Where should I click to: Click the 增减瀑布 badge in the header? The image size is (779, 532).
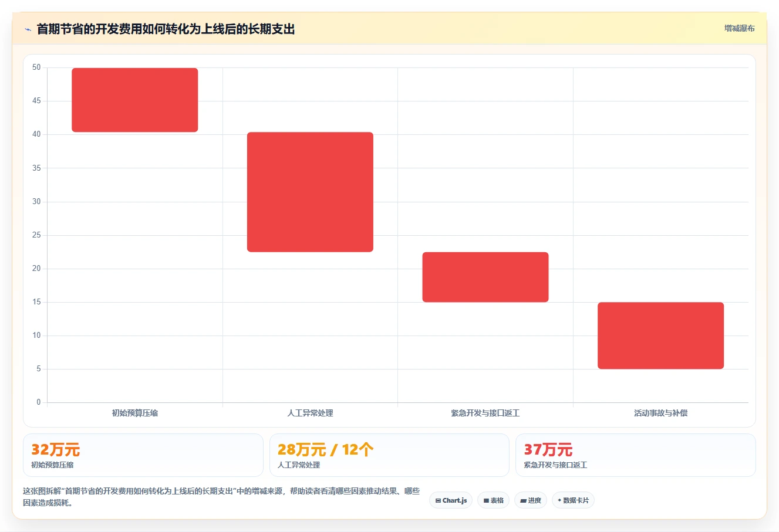point(739,28)
